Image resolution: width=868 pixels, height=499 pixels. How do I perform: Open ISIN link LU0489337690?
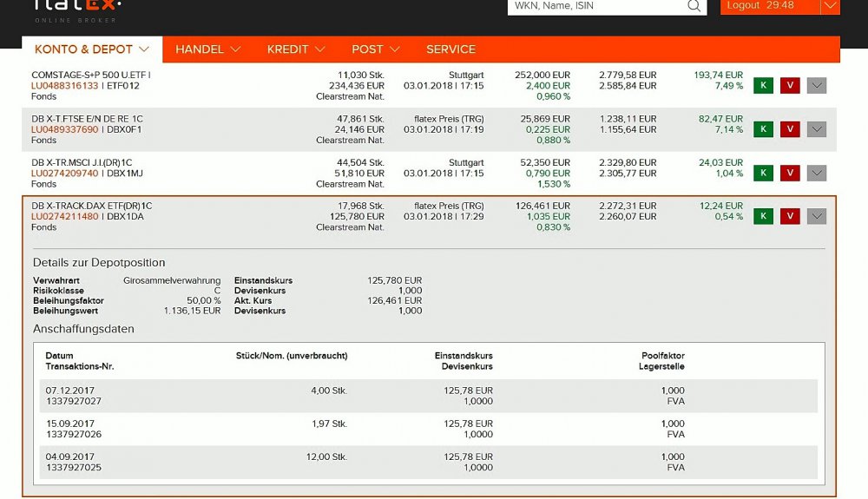[x=65, y=129]
